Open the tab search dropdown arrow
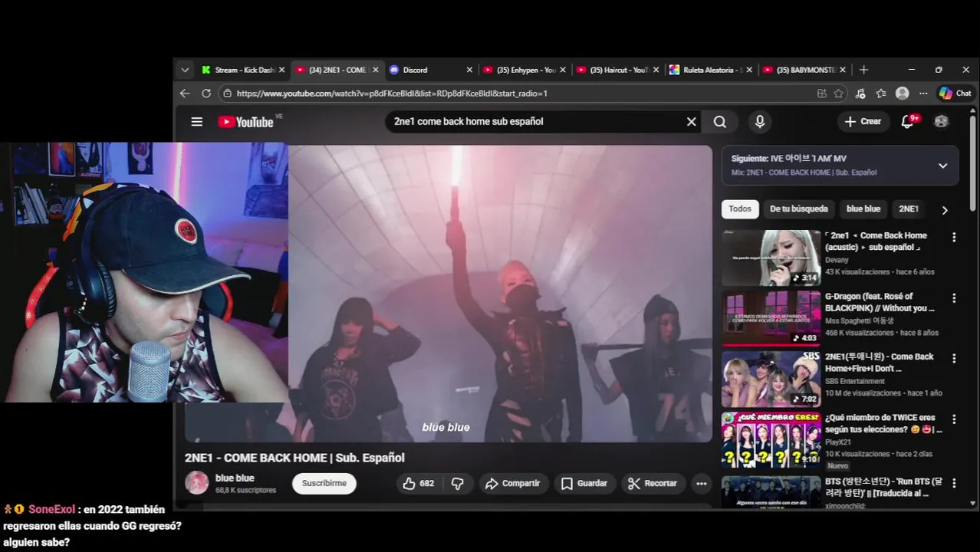This screenshot has height=552, width=980. [185, 70]
